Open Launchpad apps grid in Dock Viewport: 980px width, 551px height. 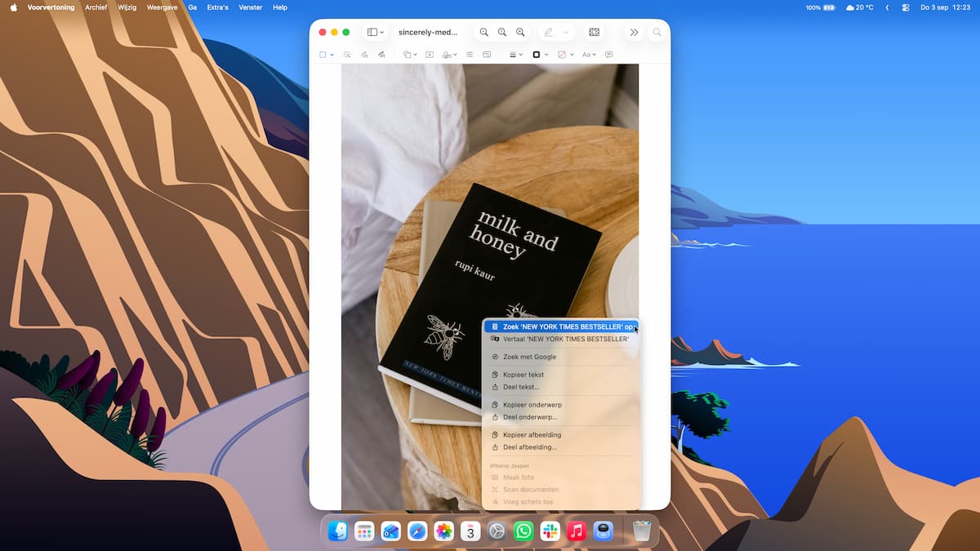pos(364,531)
